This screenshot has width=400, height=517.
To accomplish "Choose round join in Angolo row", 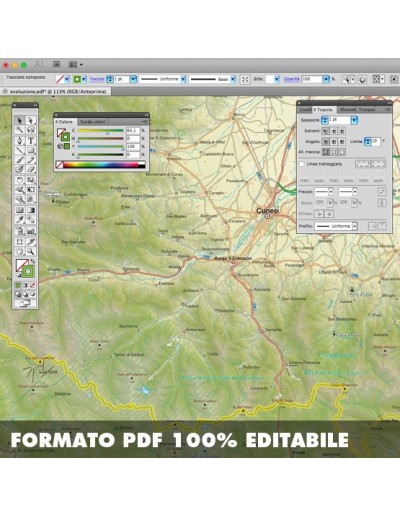I will (x=334, y=142).
